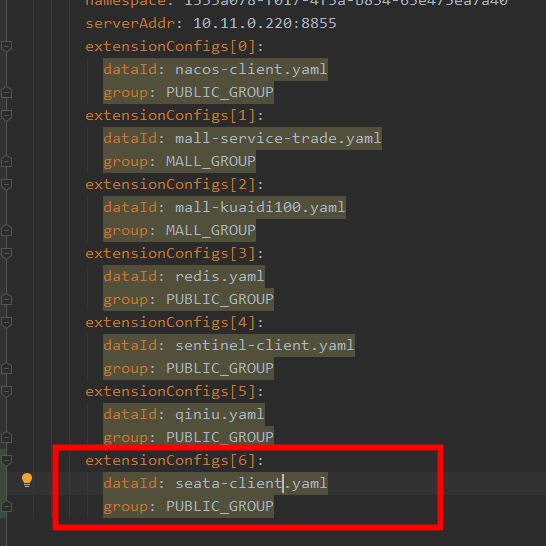This screenshot has width=546, height=546.
Task: Click the yellow lightbulb intention icon
Action: point(27,481)
